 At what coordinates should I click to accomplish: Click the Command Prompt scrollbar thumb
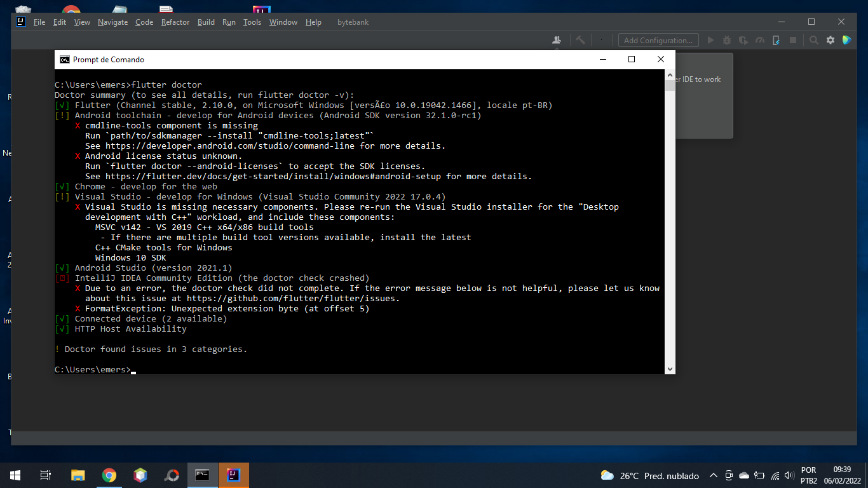click(x=670, y=85)
